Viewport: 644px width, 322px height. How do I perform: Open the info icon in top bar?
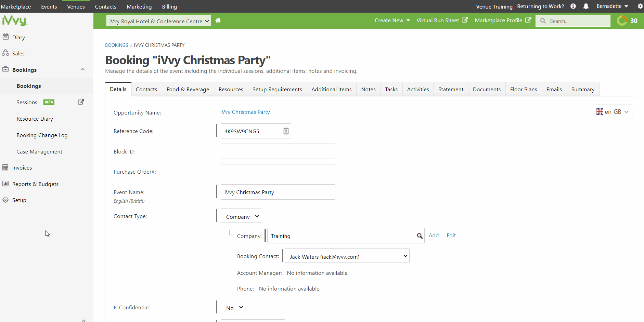pyautogui.click(x=573, y=6)
